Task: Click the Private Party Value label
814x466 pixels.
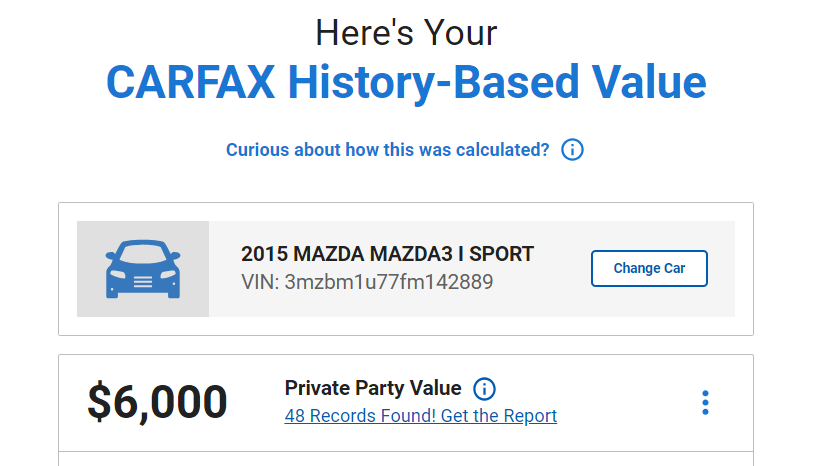Action: [x=373, y=388]
